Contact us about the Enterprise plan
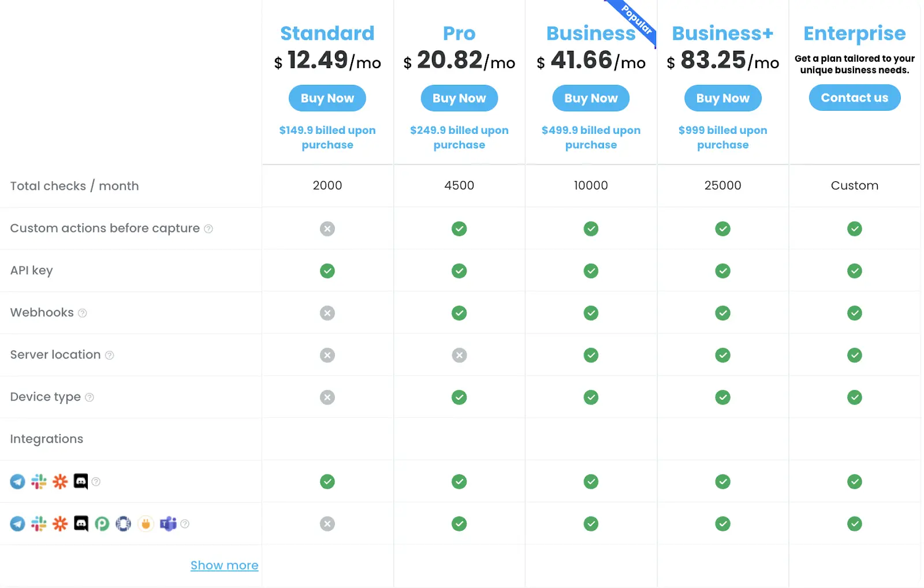This screenshot has width=924, height=588. 854,98
